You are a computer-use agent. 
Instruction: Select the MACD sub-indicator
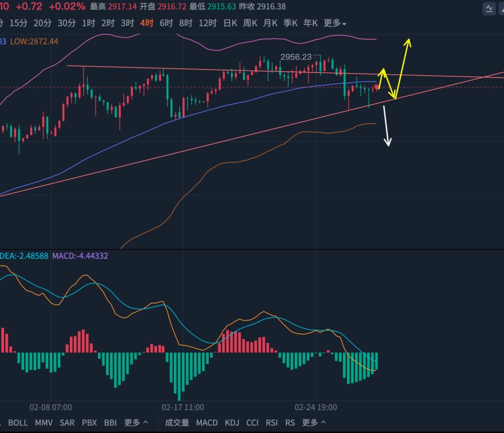click(x=207, y=422)
